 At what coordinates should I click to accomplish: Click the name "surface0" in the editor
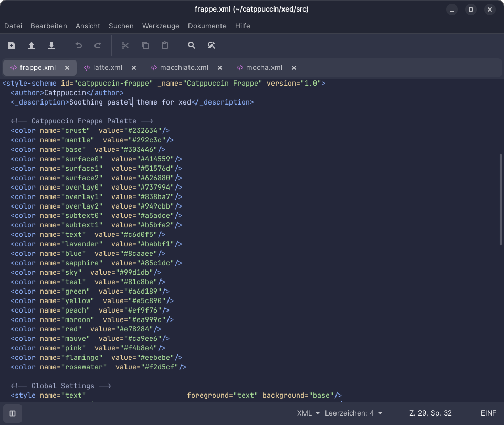pos(82,159)
